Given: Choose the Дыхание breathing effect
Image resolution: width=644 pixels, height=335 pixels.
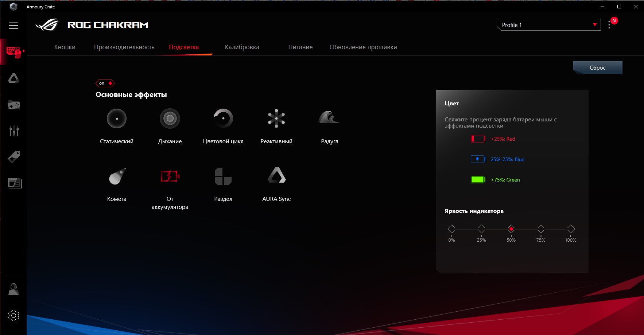Looking at the screenshot, I should click(x=170, y=118).
